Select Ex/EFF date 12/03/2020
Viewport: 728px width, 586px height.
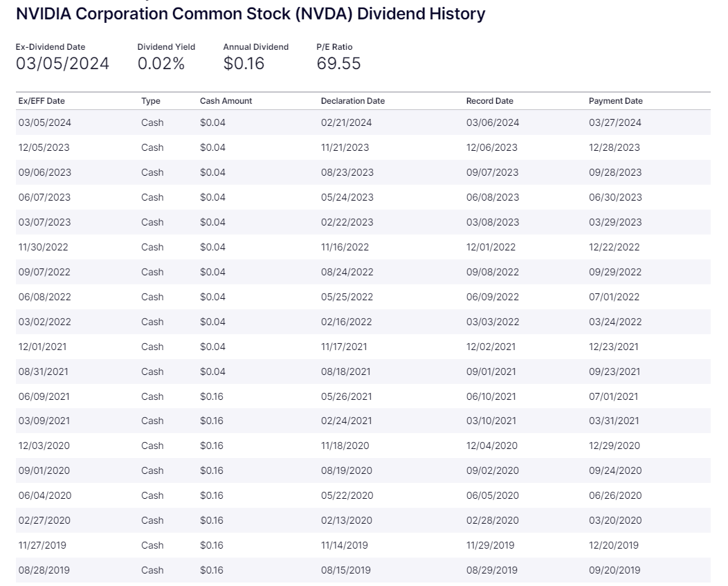pyautogui.click(x=44, y=446)
